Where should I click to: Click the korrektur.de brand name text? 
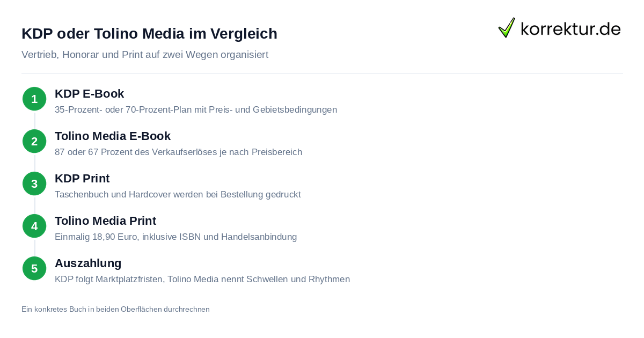[x=570, y=28]
